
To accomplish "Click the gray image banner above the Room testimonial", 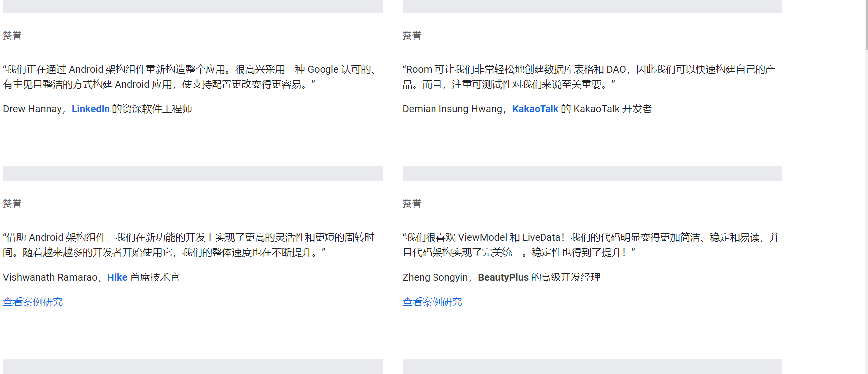I will click(x=592, y=6).
